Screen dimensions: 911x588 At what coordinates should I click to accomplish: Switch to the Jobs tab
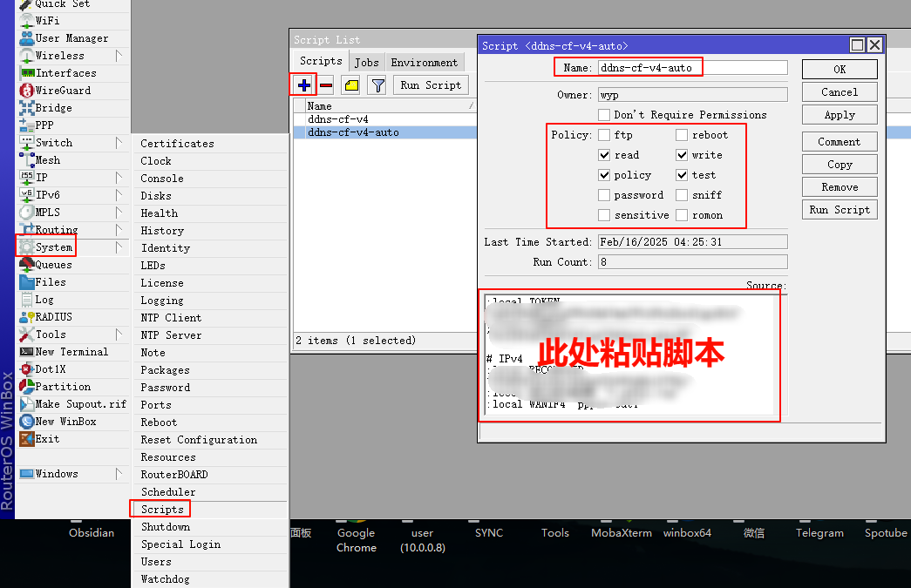pos(367,62)
